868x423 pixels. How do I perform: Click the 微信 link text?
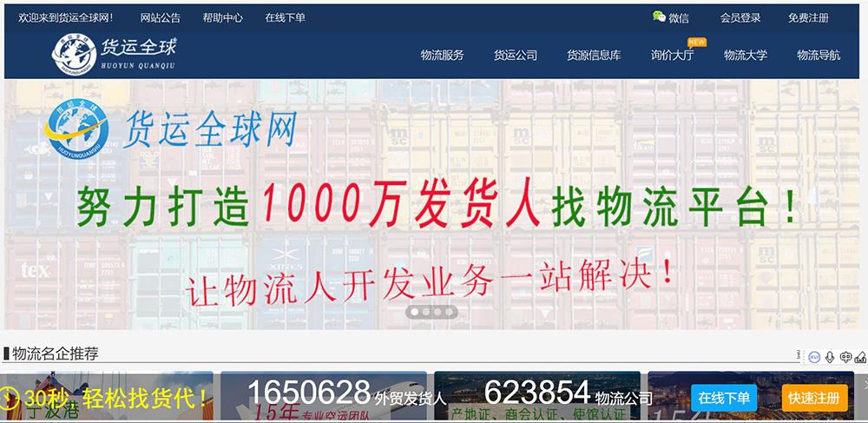[x=679, y=17]
